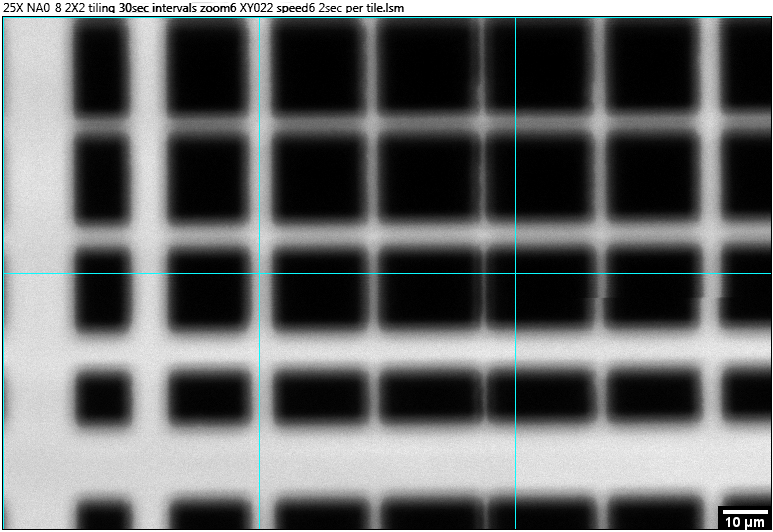Click the image filename title text
Image resolution: width=773 pixels, height=532 pixels.
[202, 8]
